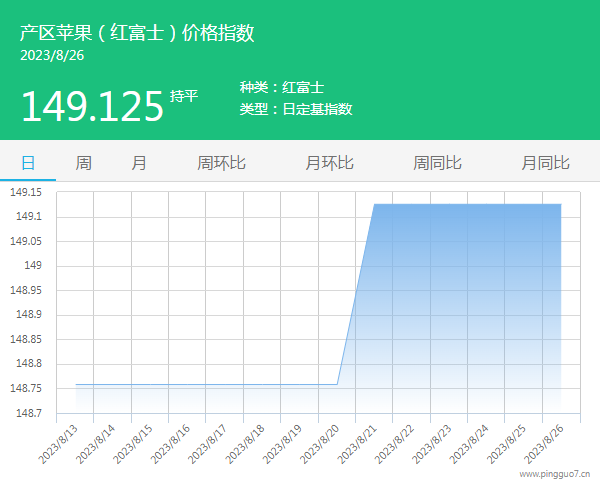Screen dimensions: 600x482
Task: Click the 类型：日定基指数 label
Action: click(296, 110)
